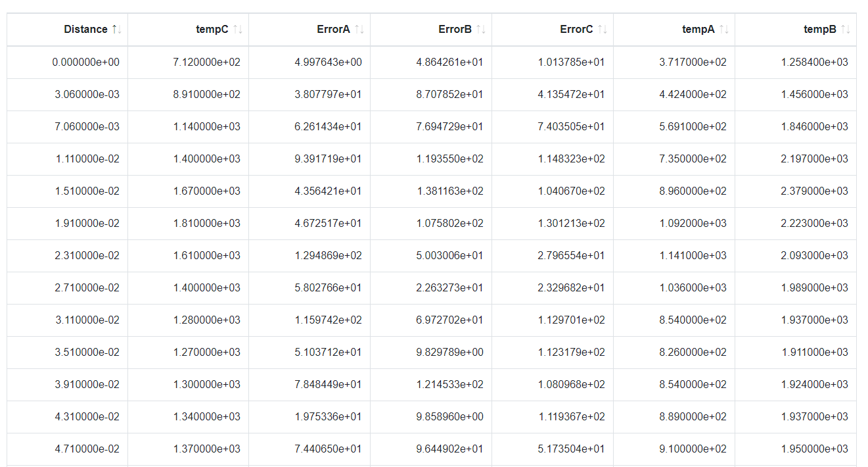Sort by the ErrorB column header label
Viewport: 868px width, 467px height.
[x=455, y=30]
